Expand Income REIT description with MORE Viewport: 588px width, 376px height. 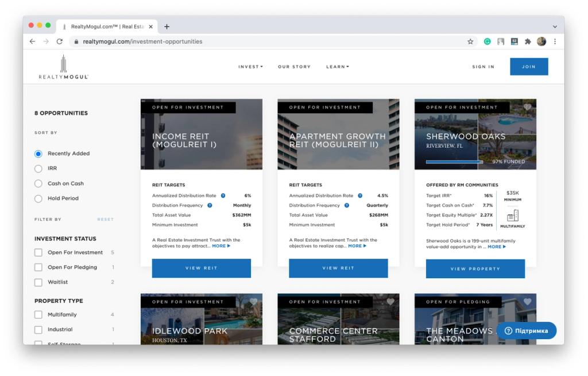click(221, 246)
